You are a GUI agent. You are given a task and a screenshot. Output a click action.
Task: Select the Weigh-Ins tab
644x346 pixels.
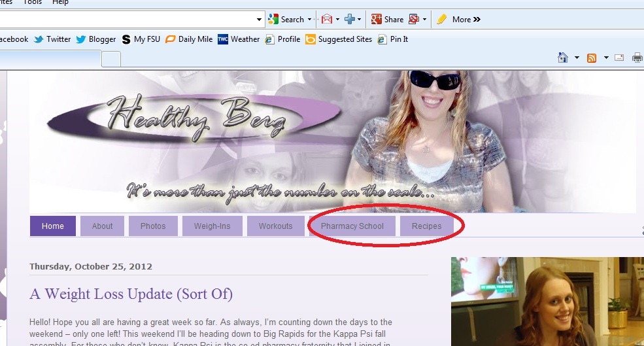pyautogui.click(x=212, y=226)
